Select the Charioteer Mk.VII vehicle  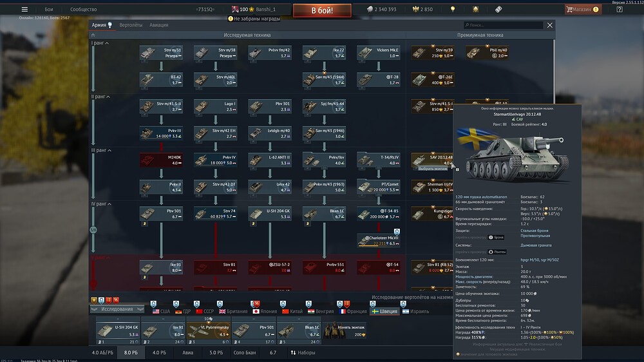pyautogui.click(x=378, y=240)
